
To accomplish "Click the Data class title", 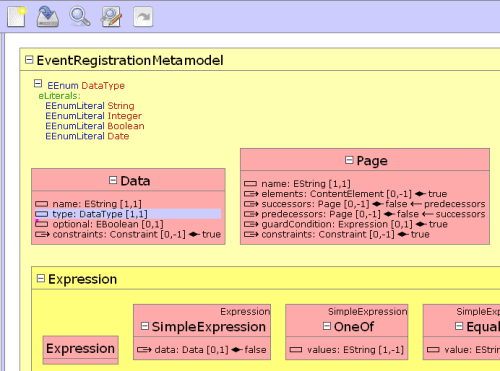I will point(135,181).
